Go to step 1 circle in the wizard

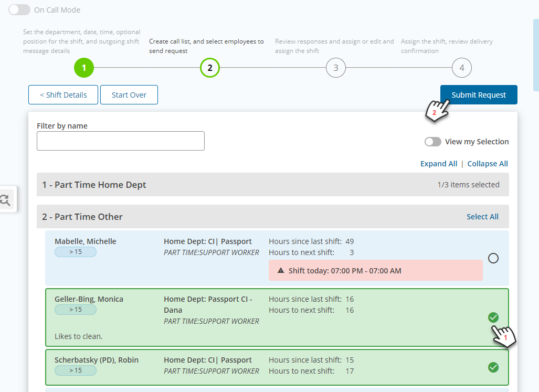tap(84, 68)
